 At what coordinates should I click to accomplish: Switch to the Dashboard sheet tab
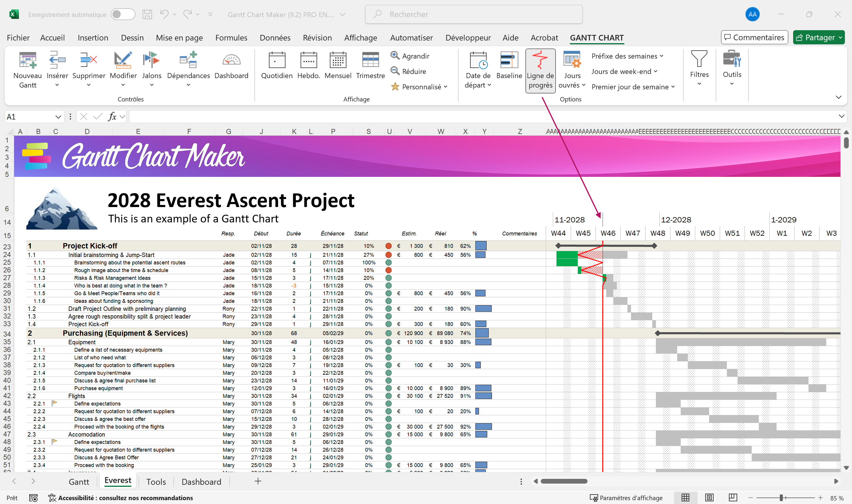201,482
